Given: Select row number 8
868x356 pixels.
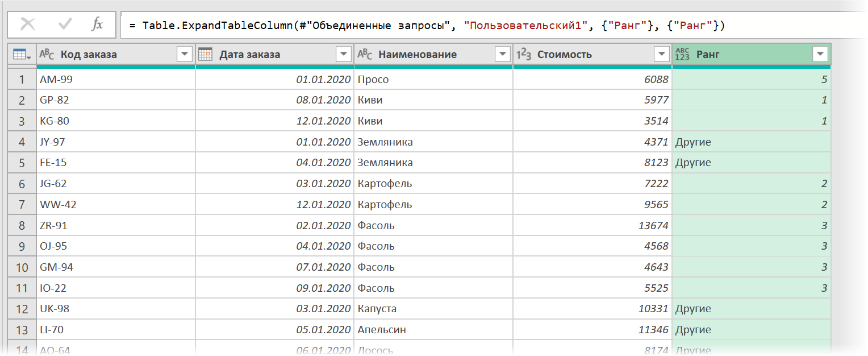Looking at the screenshot, I should [22, 225].
